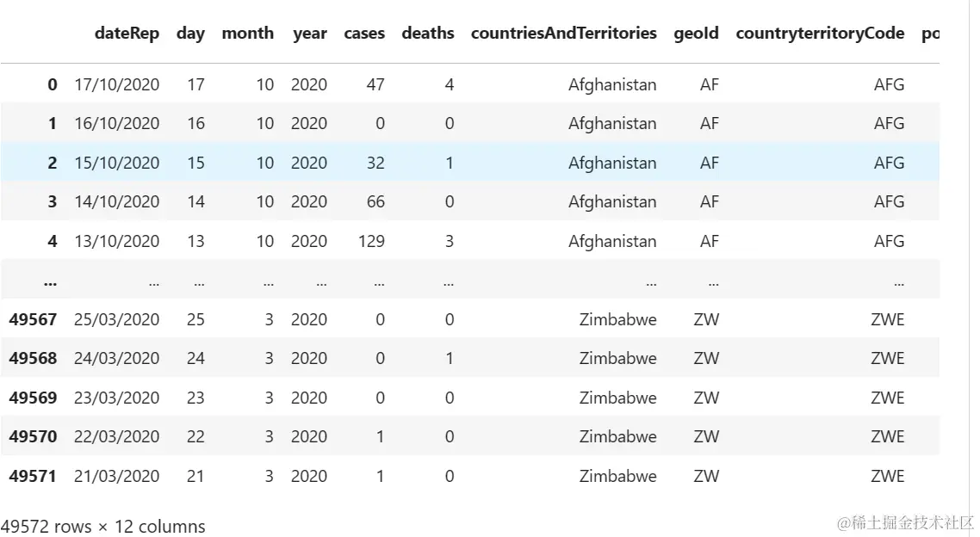Click the year column header
This screenshot has width=980, height=537.
pos(309,34)
